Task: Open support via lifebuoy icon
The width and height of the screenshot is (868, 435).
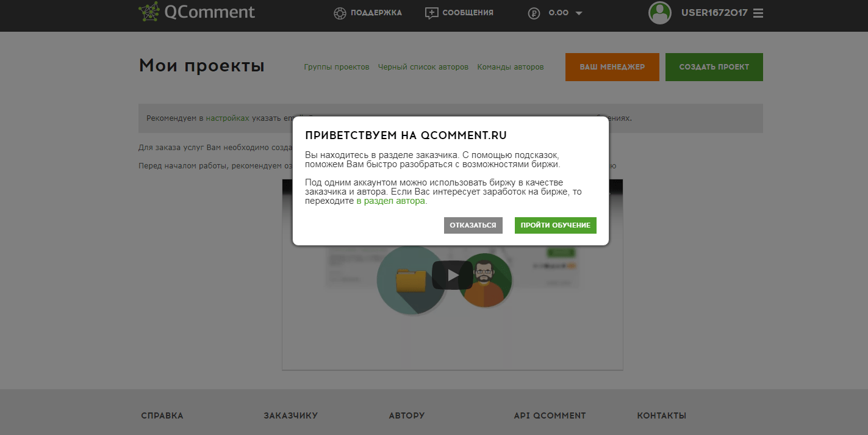Action: coord(340,13)
